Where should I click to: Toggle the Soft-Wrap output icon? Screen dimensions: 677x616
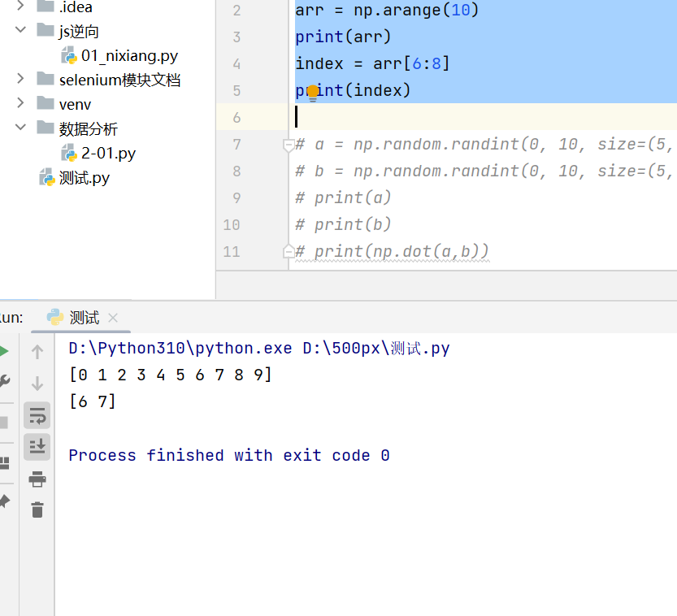(37, 415)
